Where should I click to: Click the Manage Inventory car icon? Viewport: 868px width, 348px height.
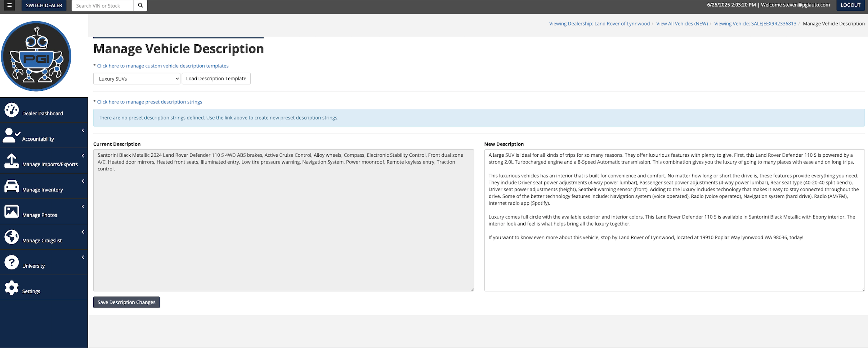point(12,186)
